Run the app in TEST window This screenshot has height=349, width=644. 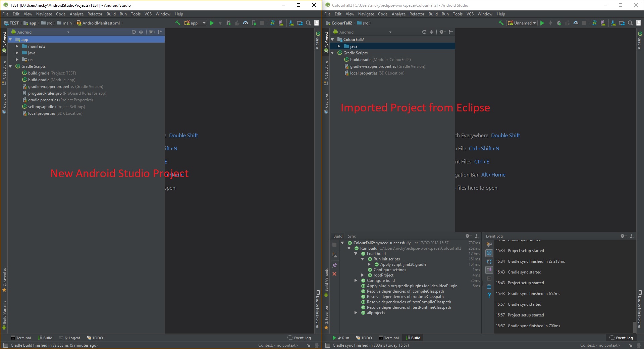coord(212,23)
